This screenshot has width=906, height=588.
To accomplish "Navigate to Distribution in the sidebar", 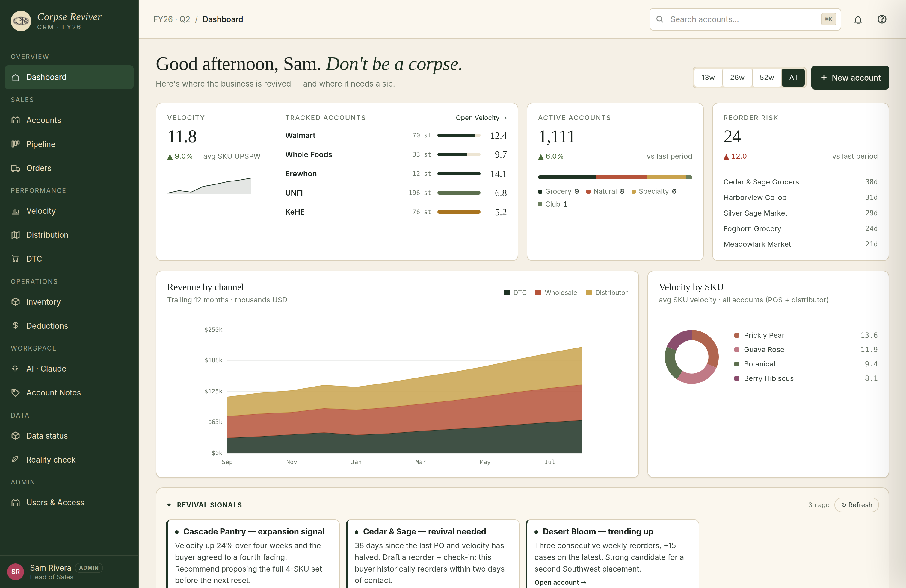I will tap(69, 235).
